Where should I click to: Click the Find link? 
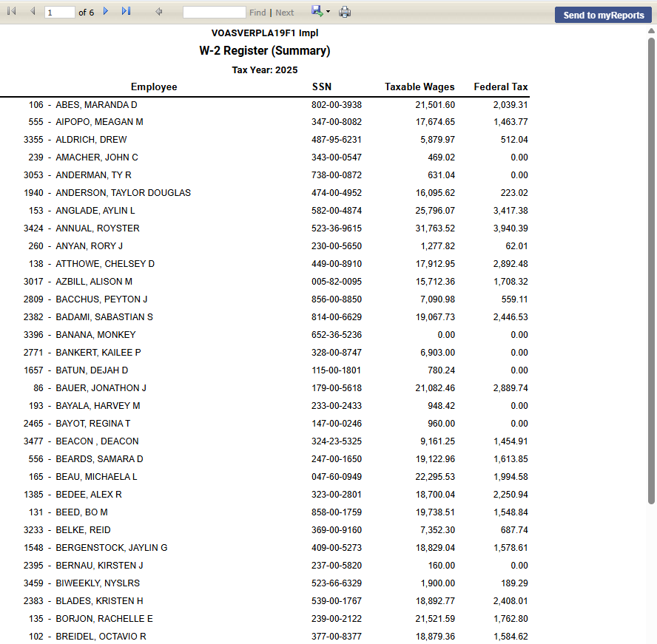[257, 13]
